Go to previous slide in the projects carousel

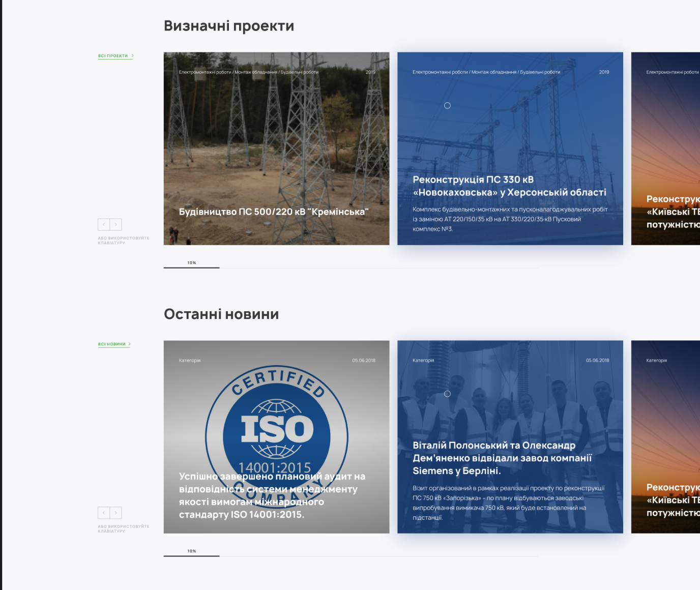click(x=104, y=224)
